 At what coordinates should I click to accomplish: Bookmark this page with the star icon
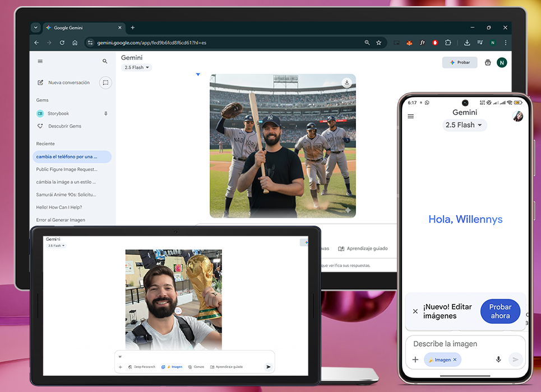click(379, 43)
